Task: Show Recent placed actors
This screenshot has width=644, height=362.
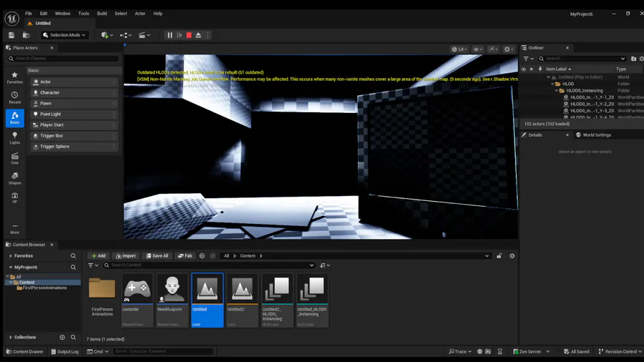Action: coord(14,97)
